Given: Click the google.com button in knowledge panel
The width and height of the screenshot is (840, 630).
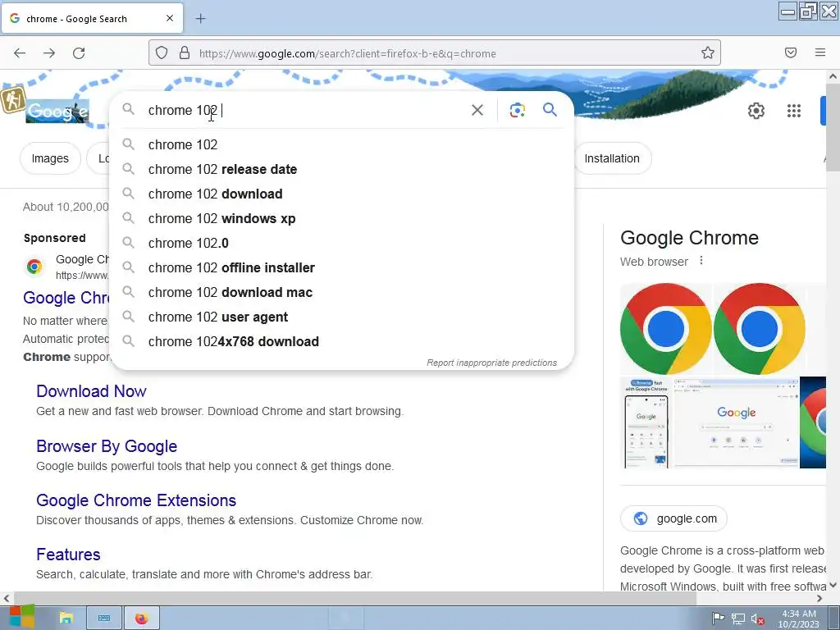Looking at the screenshot, I should pyautogui.click(x=674, y=518).
